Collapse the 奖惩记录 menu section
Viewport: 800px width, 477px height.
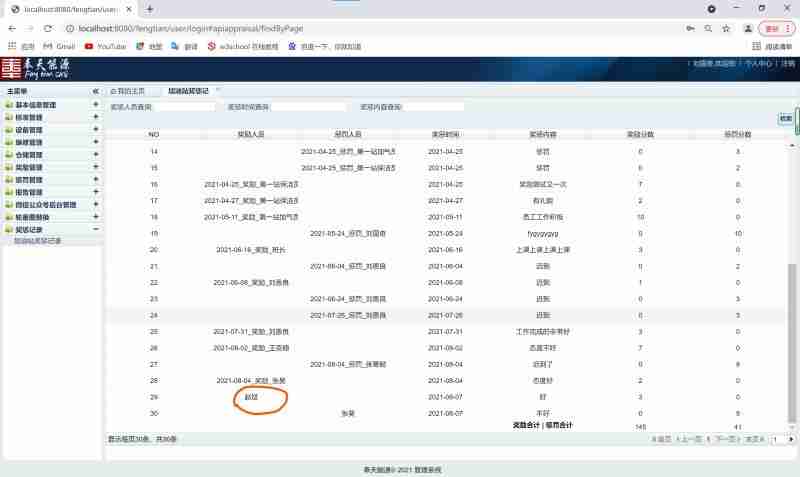coord(95,229)
